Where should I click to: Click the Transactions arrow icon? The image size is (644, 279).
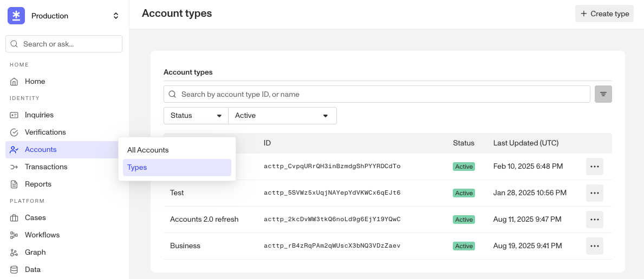pos(14,167)
